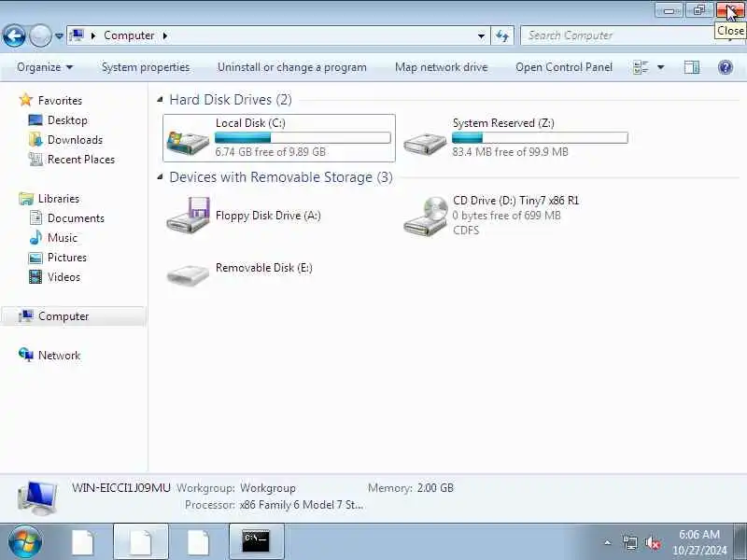Open the Windows Start orb
This screenshot has height=560, width=747.
(x=25, y=542)
